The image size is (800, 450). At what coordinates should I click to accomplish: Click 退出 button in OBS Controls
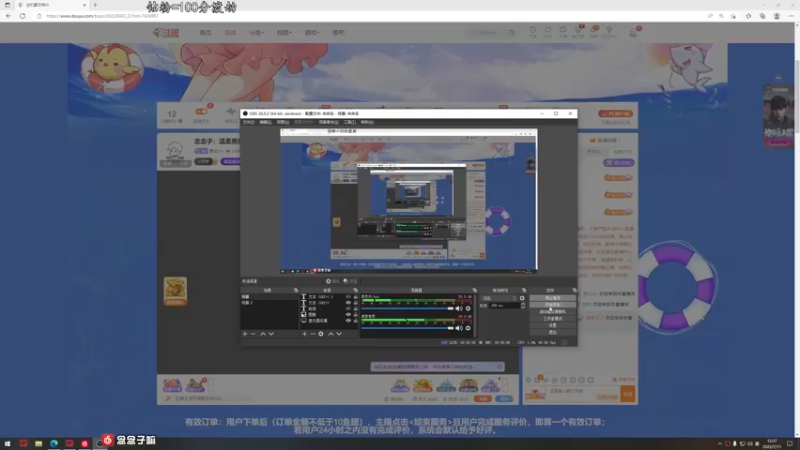click(553, 332)
